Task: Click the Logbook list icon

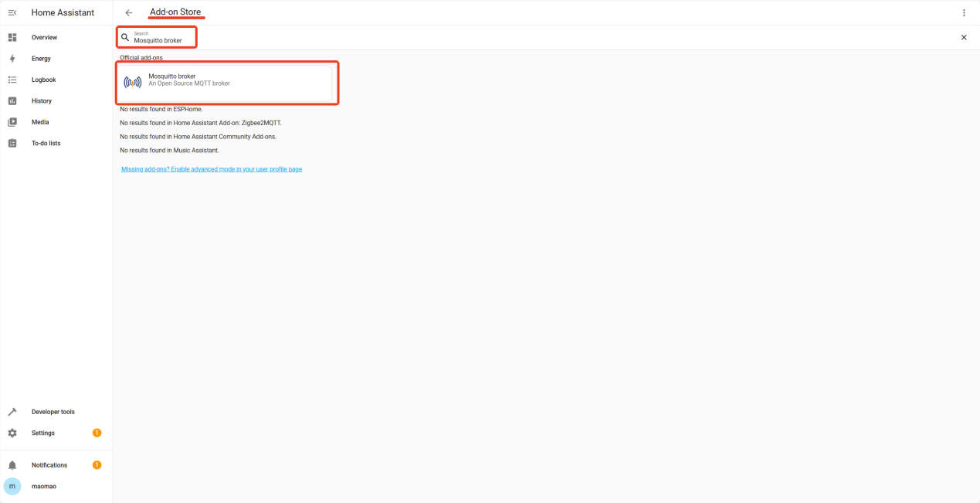Action: click(x=12, y=80)
